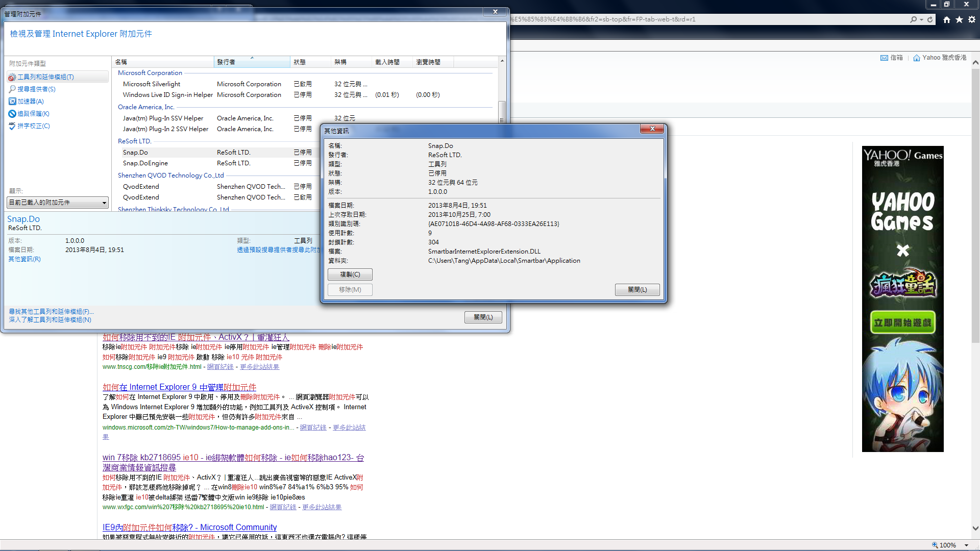Open Favorites star icon
The image size is (980, 551).
tap(959, 19)
